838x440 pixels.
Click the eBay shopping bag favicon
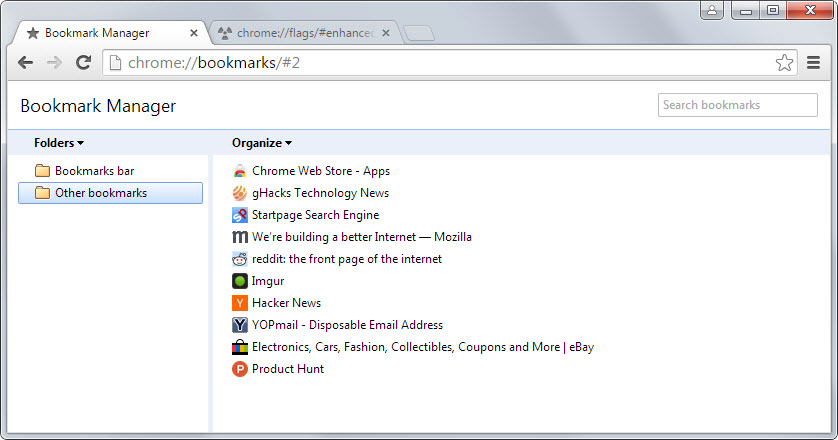pos(239,347)
